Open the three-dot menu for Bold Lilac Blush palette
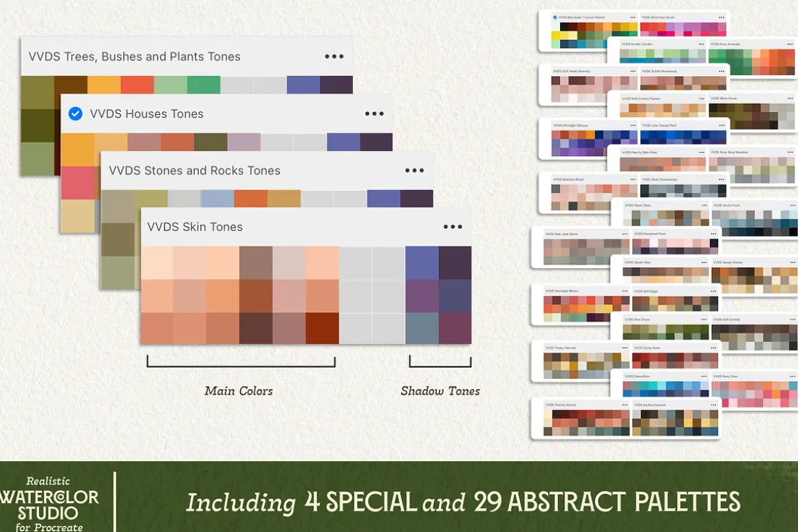 (722, 17)
